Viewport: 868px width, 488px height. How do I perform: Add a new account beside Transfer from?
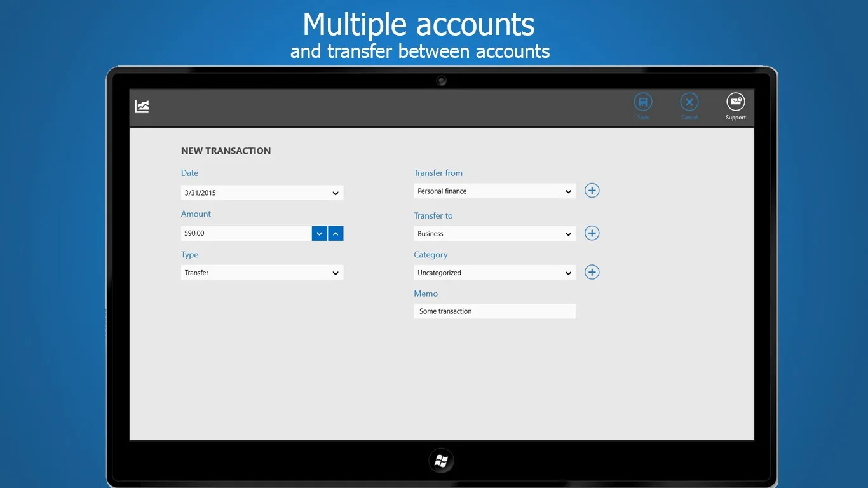point(592,191)
